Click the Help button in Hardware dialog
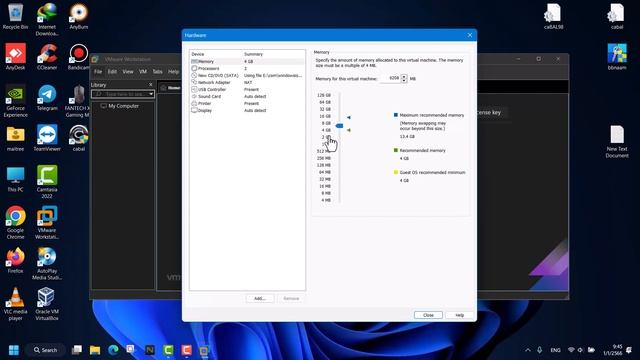This screenshot has width=640, height=360. click(460, 315)
